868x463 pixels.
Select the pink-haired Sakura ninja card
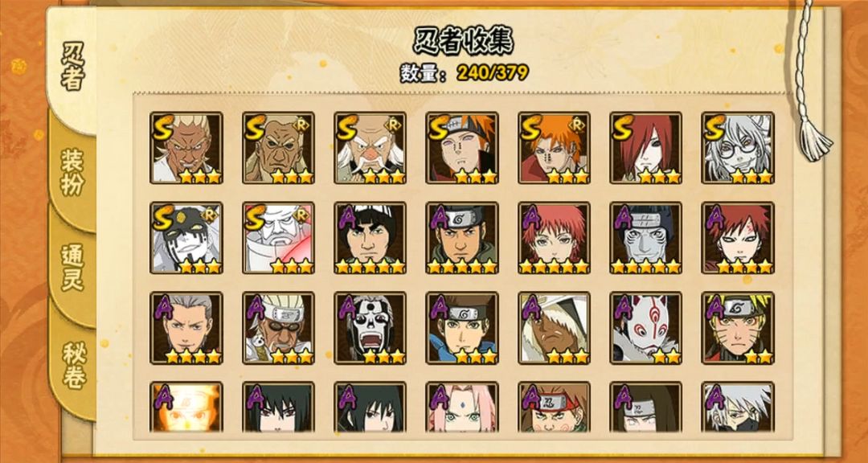click(x=461, y=407)
